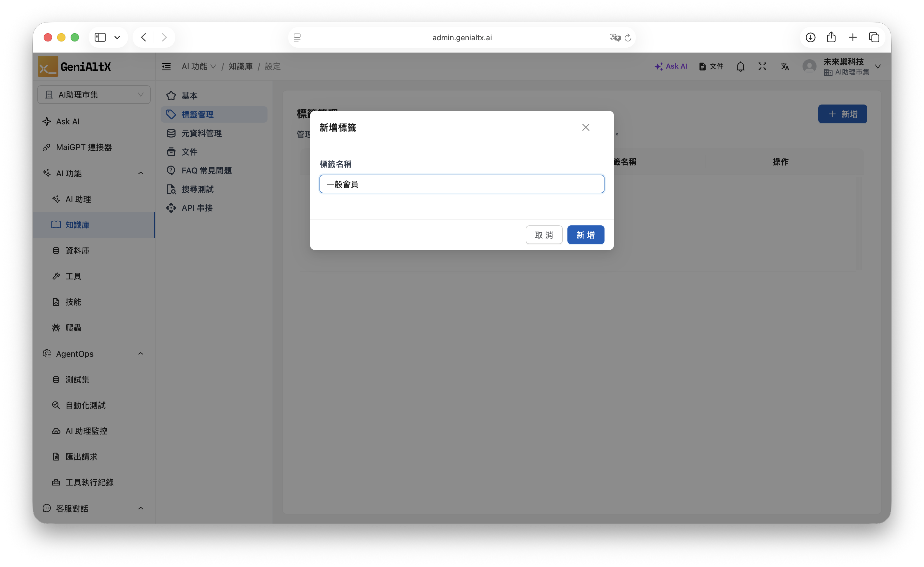
Task: Collapse sidebar with menu fold icon
Action: coord(166,67)
